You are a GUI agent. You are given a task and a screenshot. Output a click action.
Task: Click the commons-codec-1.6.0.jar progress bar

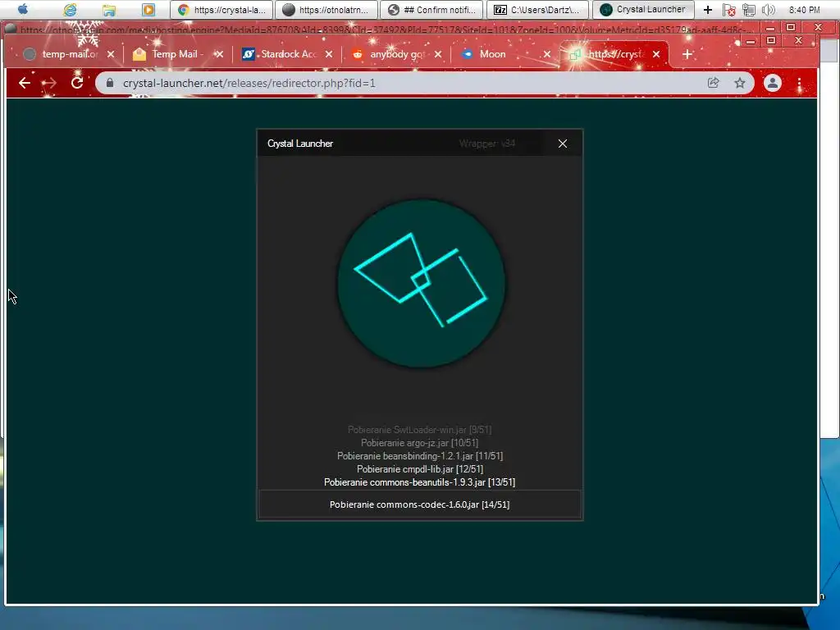point(420,504)
